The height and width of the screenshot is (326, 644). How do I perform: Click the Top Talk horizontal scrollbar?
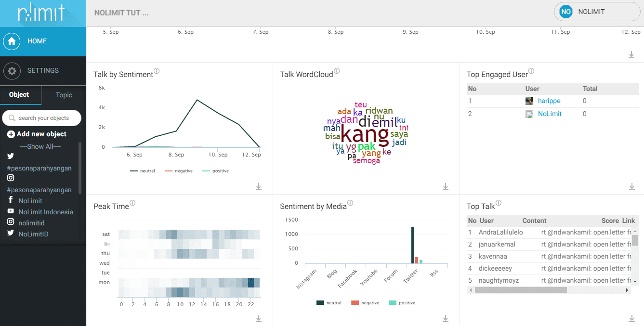[521, 290]
